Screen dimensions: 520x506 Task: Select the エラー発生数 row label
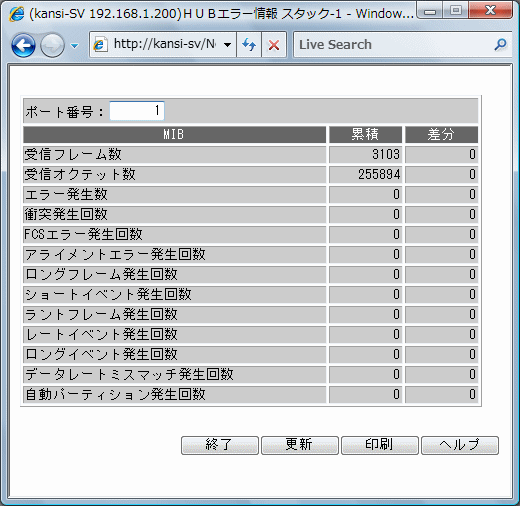[x=66, y=194]
